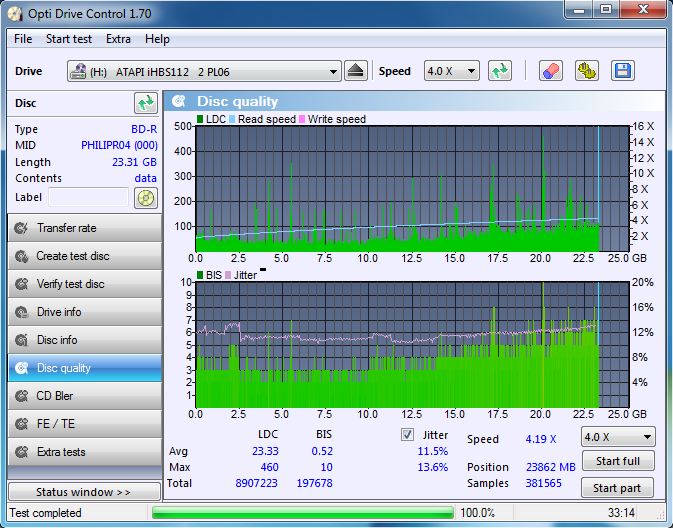Click the BIS total 197678
Screen dimensions: 673x528
(x=315, y=483)
